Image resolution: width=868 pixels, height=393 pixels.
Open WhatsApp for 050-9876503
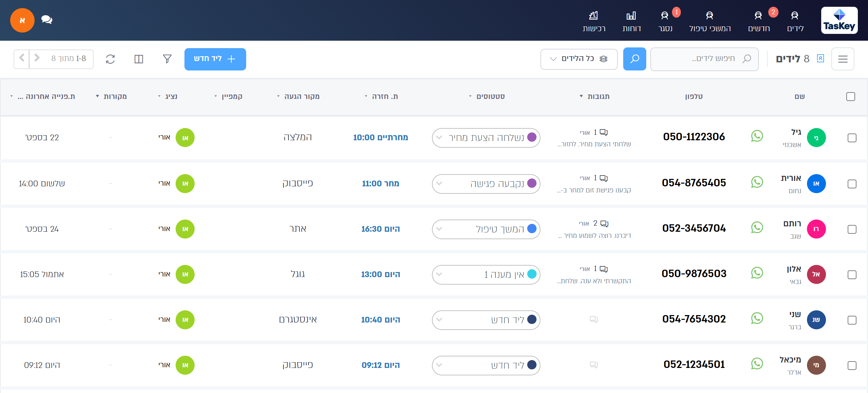pos(757,273)
